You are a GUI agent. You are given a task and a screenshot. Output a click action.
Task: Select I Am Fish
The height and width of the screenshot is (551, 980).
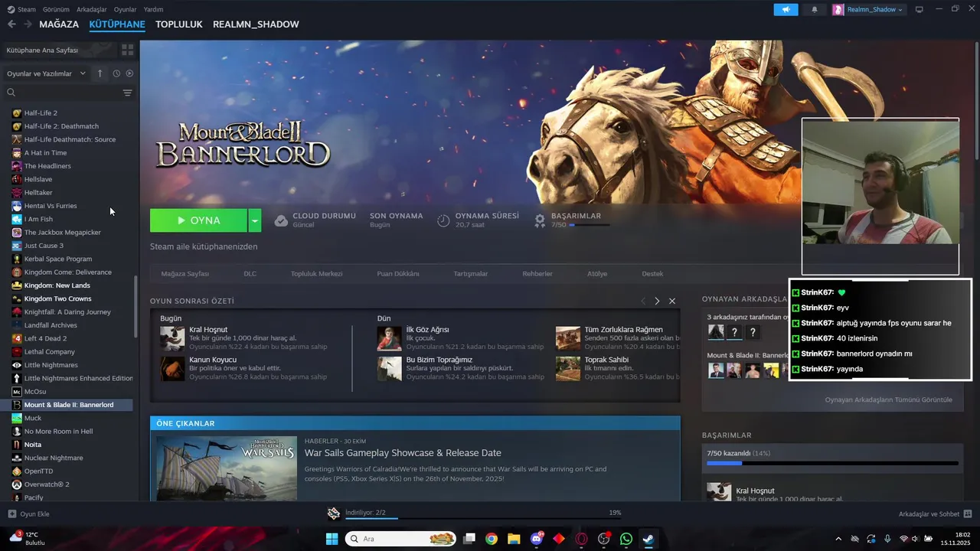coord(38,219)
